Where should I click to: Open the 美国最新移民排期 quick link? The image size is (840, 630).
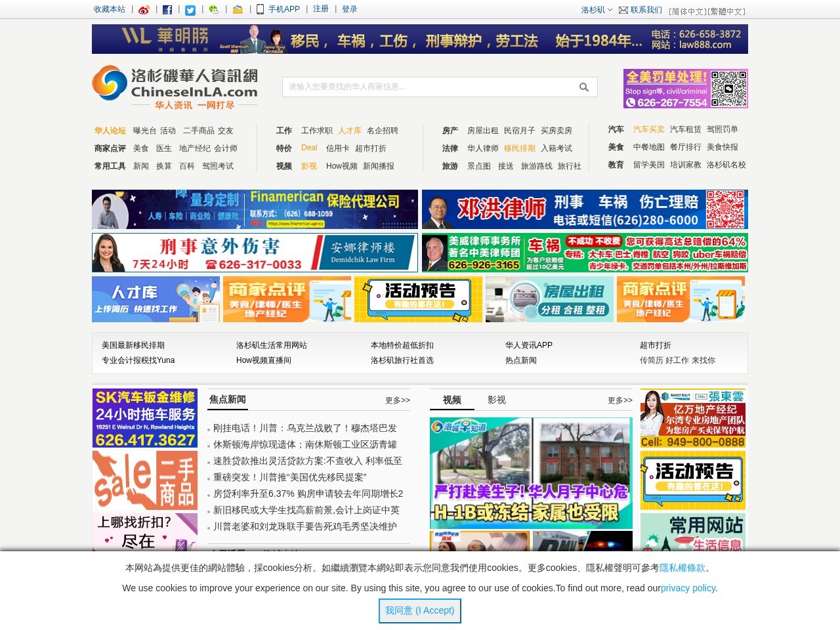click(x=133, y=345)
